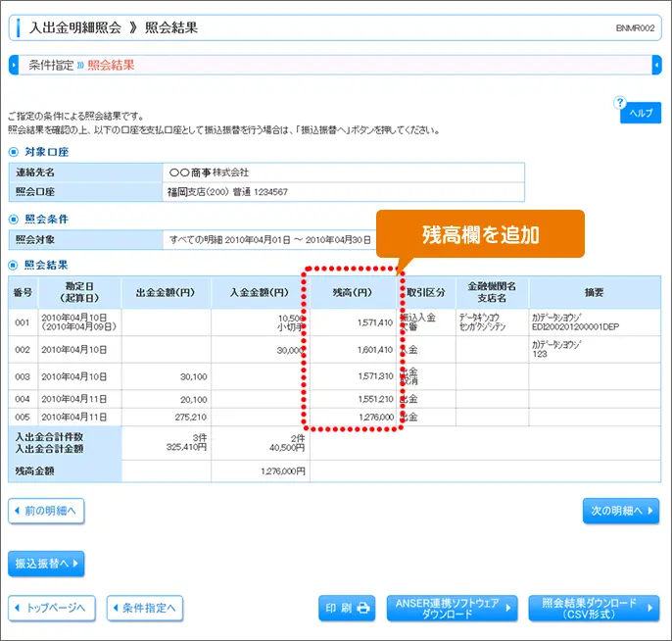Click the 対象口座 section heading
This screenshot has height=641, width=672.
click(46, 152)
